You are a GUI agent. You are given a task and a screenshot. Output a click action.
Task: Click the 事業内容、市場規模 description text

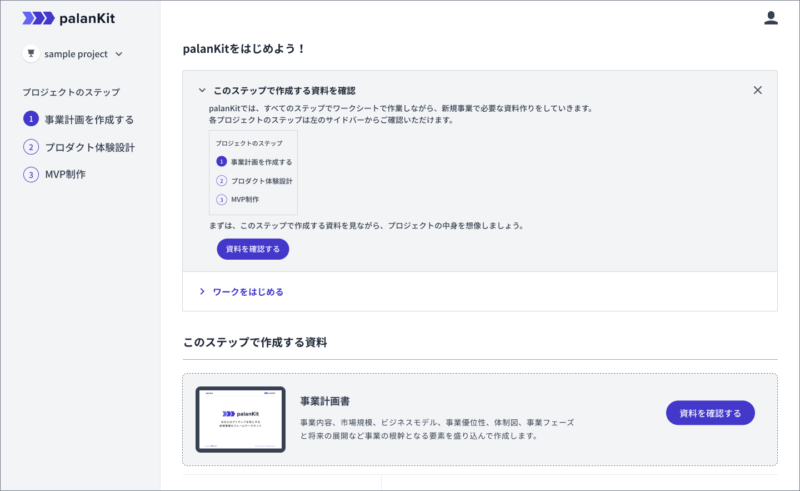click(x=437, y=429)
